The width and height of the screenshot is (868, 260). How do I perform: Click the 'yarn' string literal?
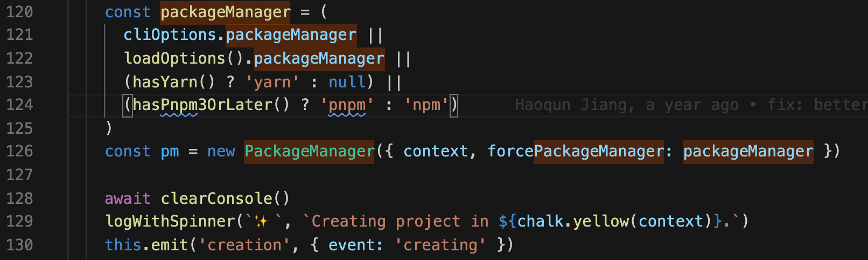[x=272, y=82]
